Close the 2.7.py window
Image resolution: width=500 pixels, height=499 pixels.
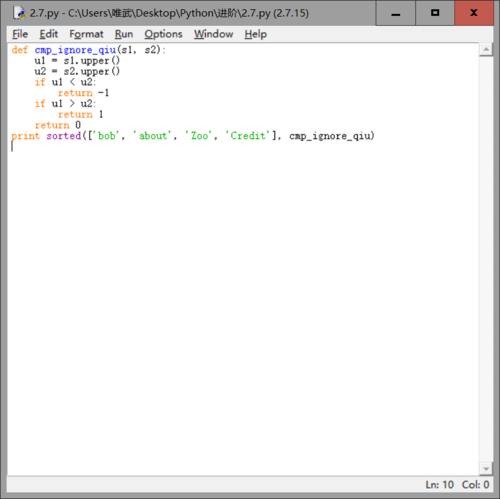click(474, 13)
